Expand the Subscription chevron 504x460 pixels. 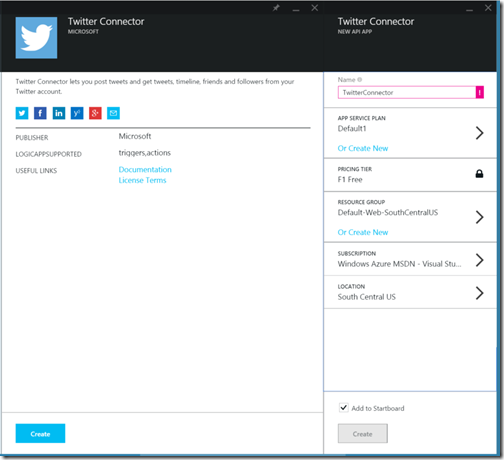pos(479,260)
